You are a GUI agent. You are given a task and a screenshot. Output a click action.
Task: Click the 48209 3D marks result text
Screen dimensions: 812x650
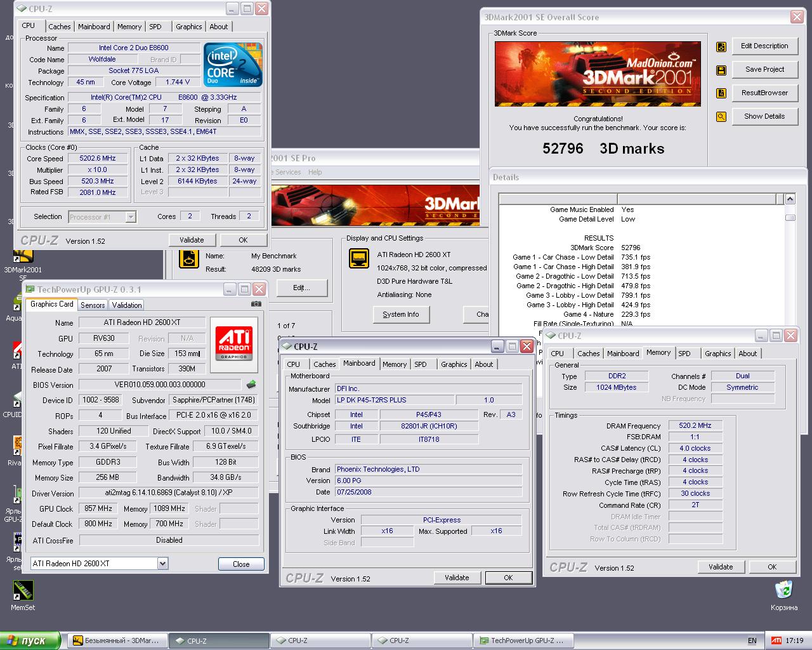click(x=276, y=269)
